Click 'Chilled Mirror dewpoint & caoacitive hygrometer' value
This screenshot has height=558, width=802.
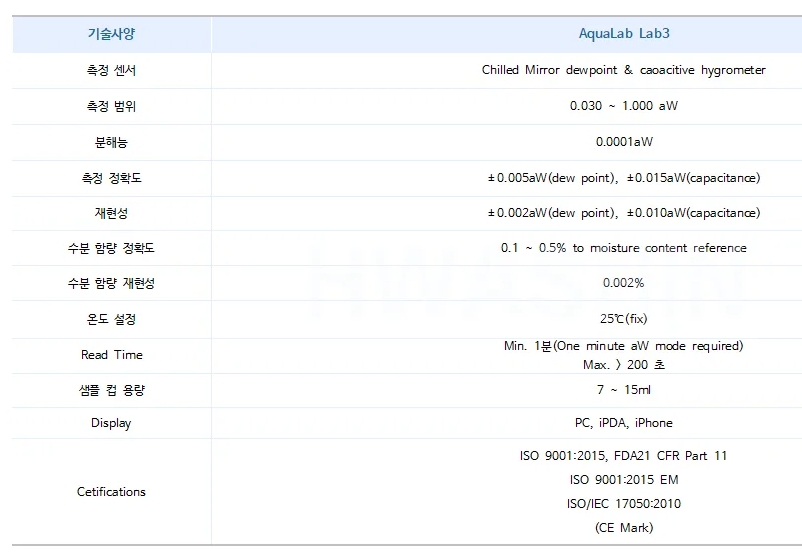623,70
